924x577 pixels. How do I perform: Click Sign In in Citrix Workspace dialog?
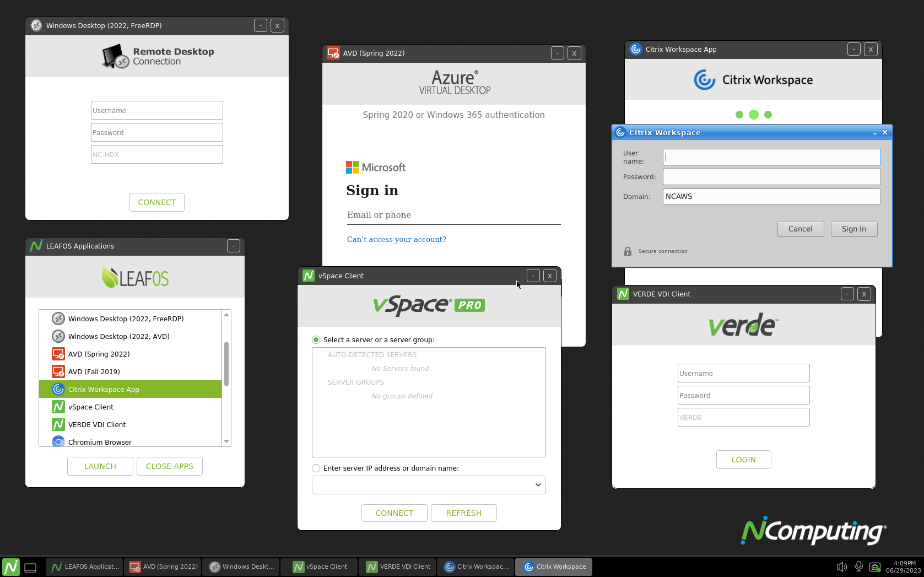(x=854, y=229)
